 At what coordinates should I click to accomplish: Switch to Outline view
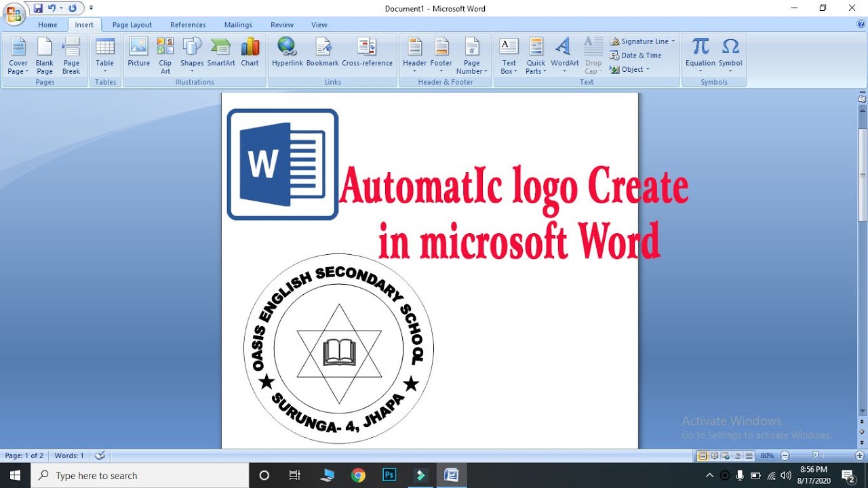click(736, 455)
